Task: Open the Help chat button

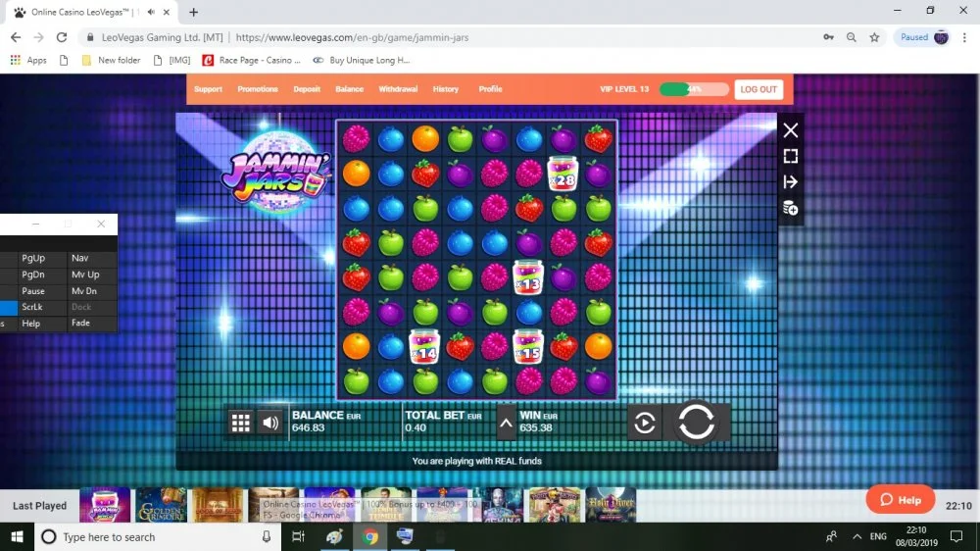Action: point(901,500)
